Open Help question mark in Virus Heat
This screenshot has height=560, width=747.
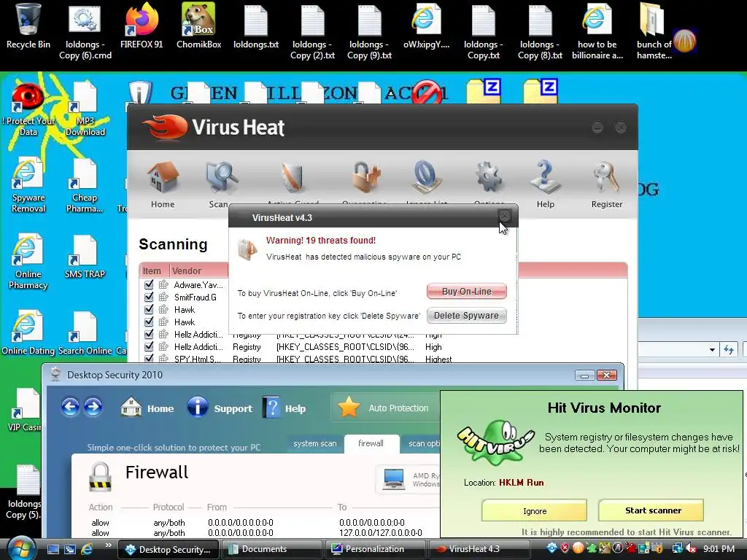pyautogui.click(x=546, y=184)
